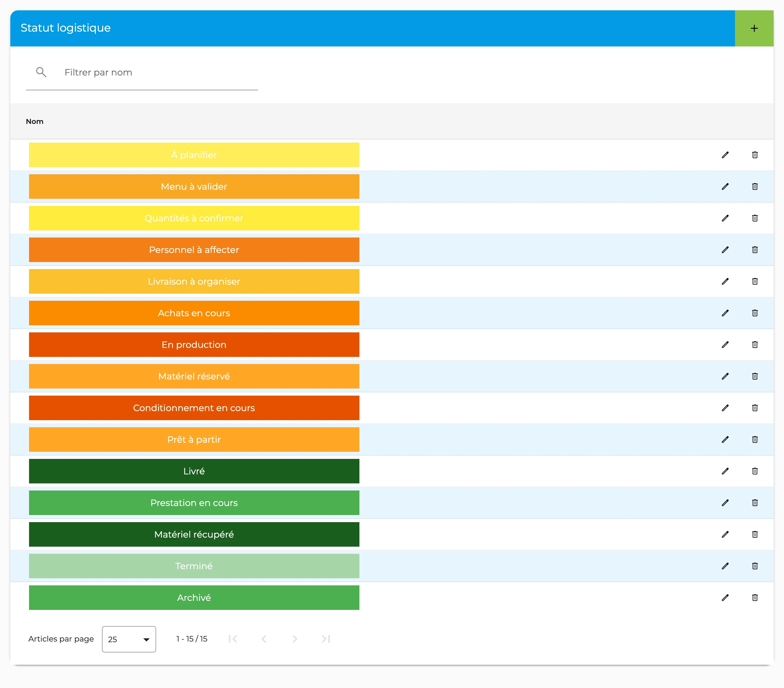Delete Personnel à affecter status

tap(754, 250)
